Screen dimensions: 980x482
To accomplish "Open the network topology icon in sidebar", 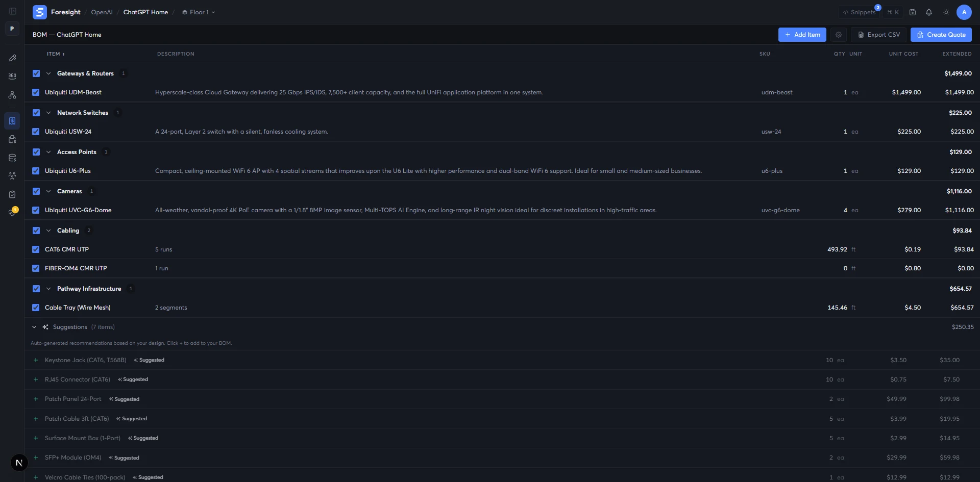I will (12, 95).
